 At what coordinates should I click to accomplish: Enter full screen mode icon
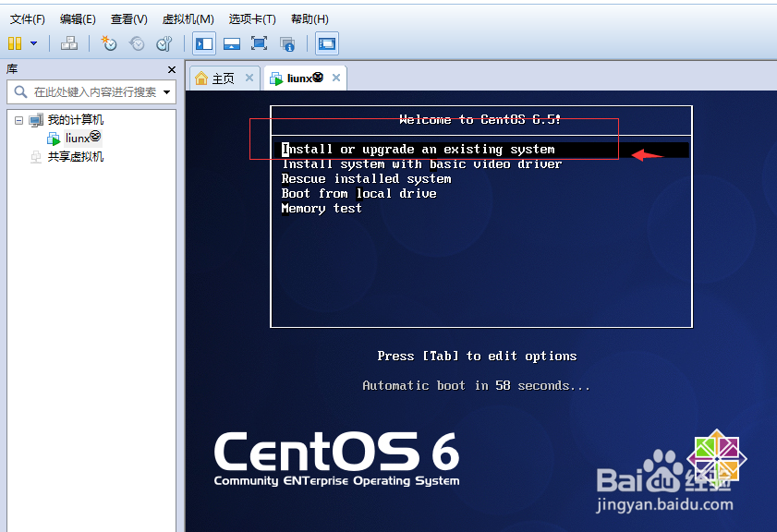[x=260, y=43]
